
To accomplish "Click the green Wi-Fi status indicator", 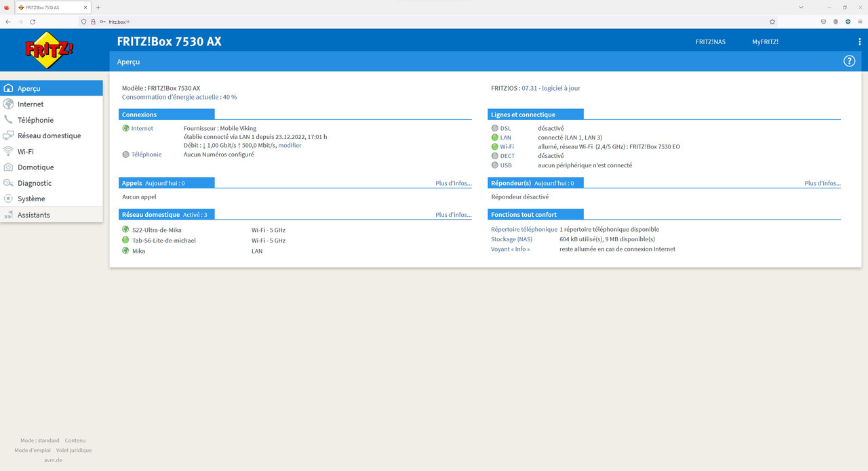I will coord(495,146).
